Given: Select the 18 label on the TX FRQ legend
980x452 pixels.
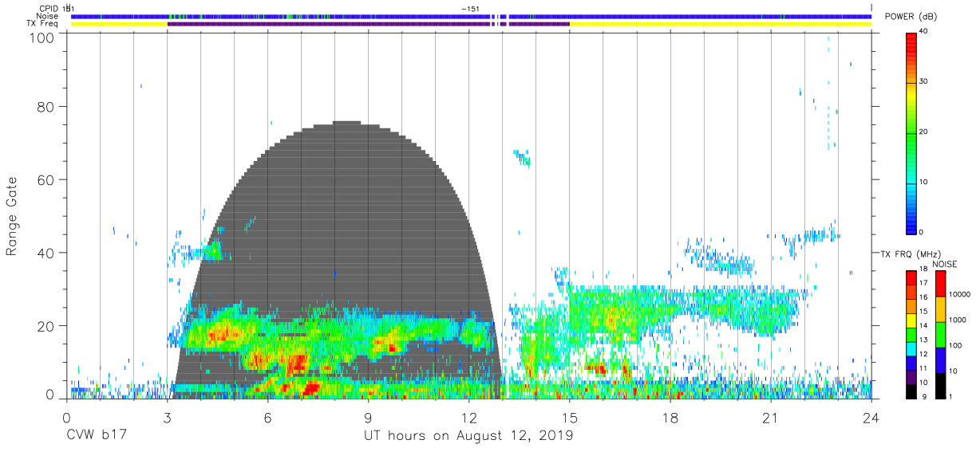Looking at the screenshot, I should pyautogui.click(x=923, y=269).
